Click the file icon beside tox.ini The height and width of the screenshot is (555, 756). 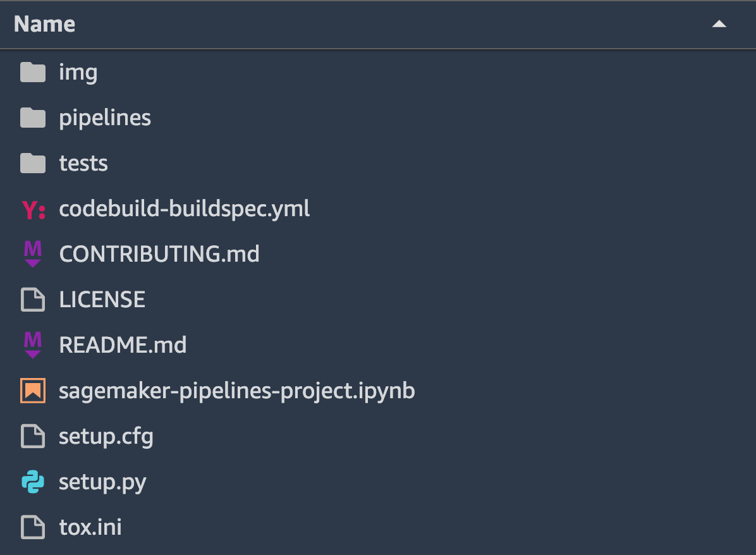coord(33,527)
